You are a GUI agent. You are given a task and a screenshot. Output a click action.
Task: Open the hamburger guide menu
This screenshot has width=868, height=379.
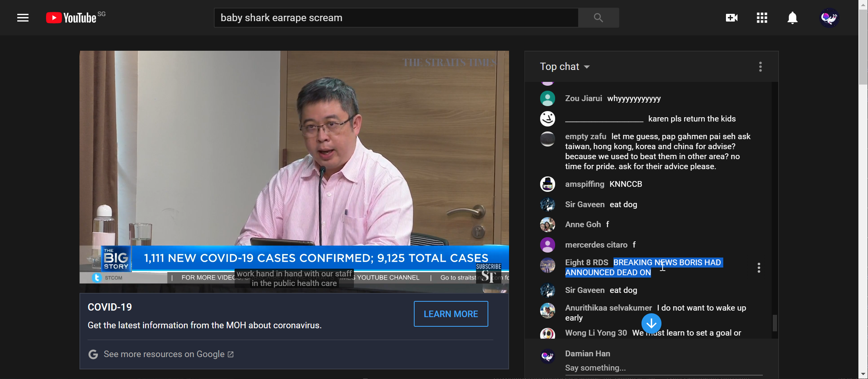(23, 18)
